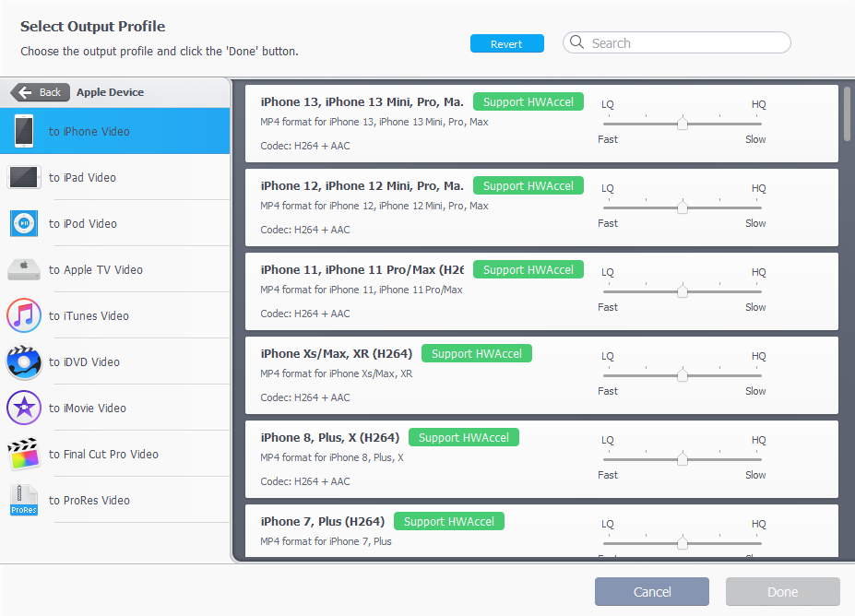
Task: Click the iPhone 8, Plus, X quality slider
Action: [682, 459]
